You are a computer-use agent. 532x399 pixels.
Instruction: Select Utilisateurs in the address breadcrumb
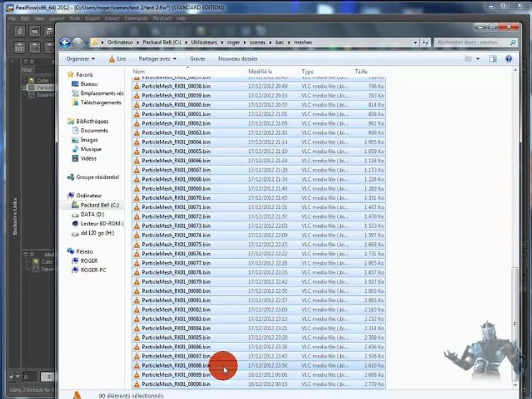204,43
